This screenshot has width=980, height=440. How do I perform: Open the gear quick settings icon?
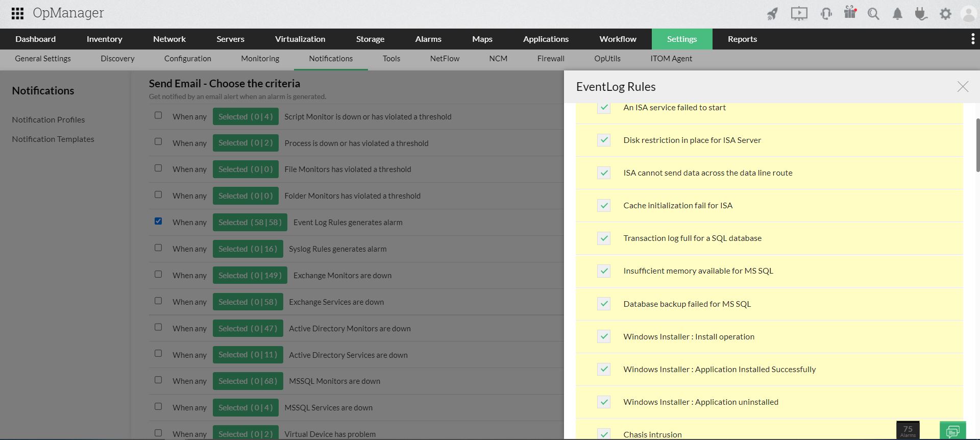(945, 14)
